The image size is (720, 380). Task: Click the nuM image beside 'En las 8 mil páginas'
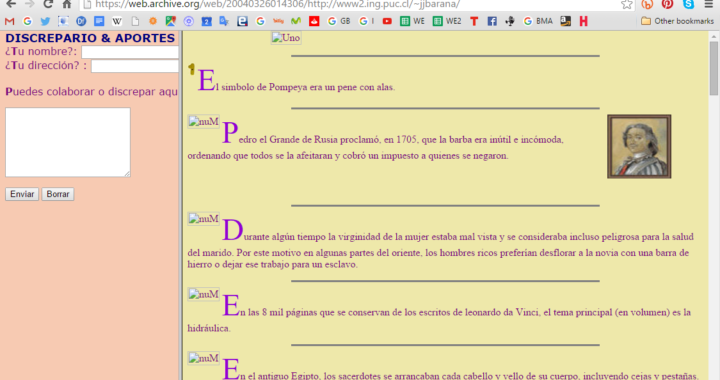[203, 294]
